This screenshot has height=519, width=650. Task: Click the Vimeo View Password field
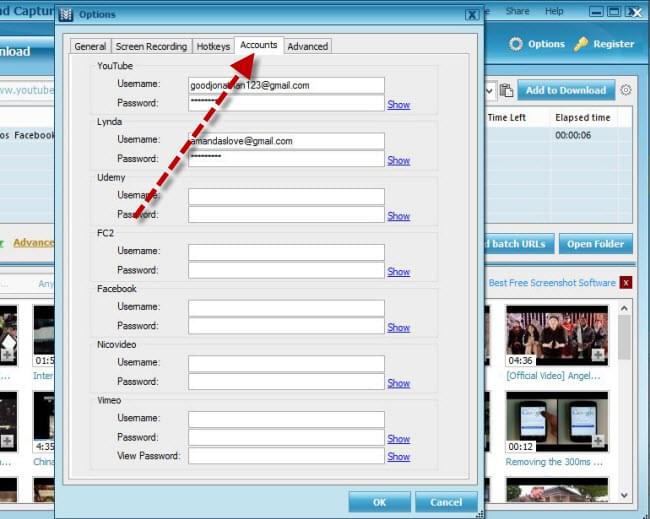[x=286, y=456]
